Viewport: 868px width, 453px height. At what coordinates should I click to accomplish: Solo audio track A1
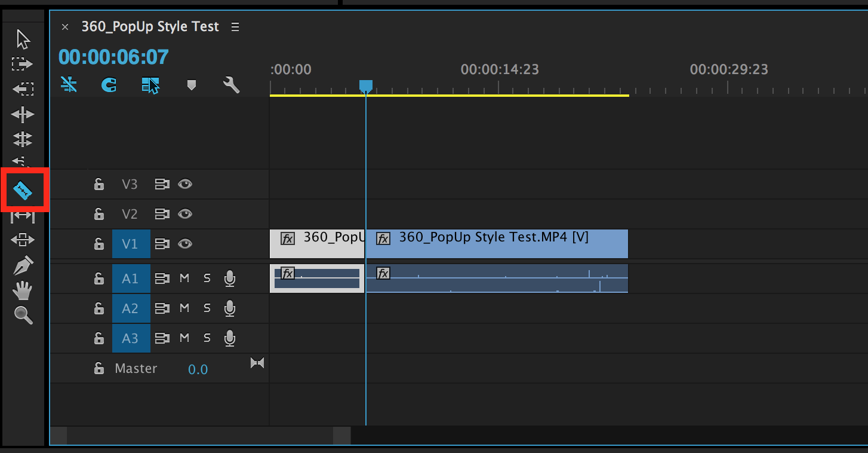point(207,278)
